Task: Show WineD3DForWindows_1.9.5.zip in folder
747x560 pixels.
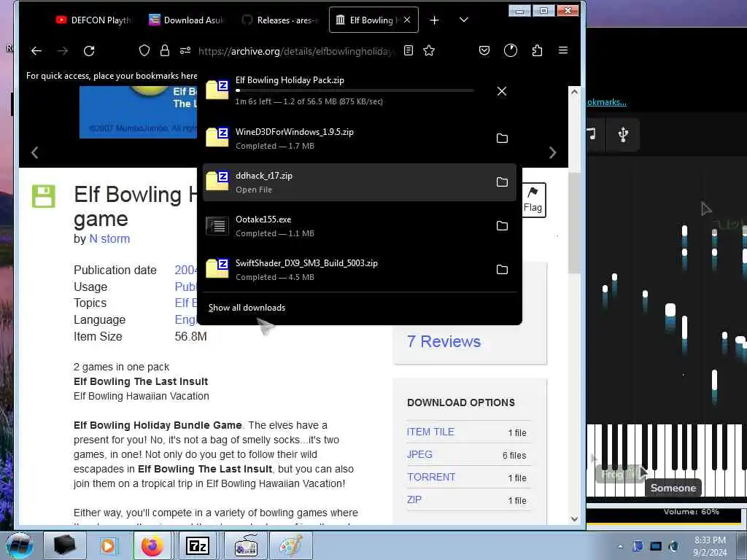Action: pos(502,138)
